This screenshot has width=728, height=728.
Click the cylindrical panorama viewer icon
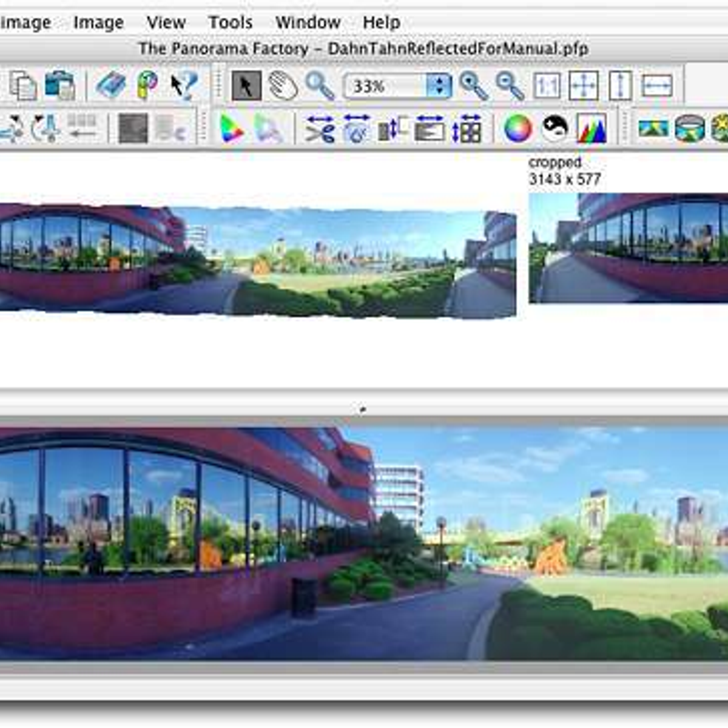689,129
